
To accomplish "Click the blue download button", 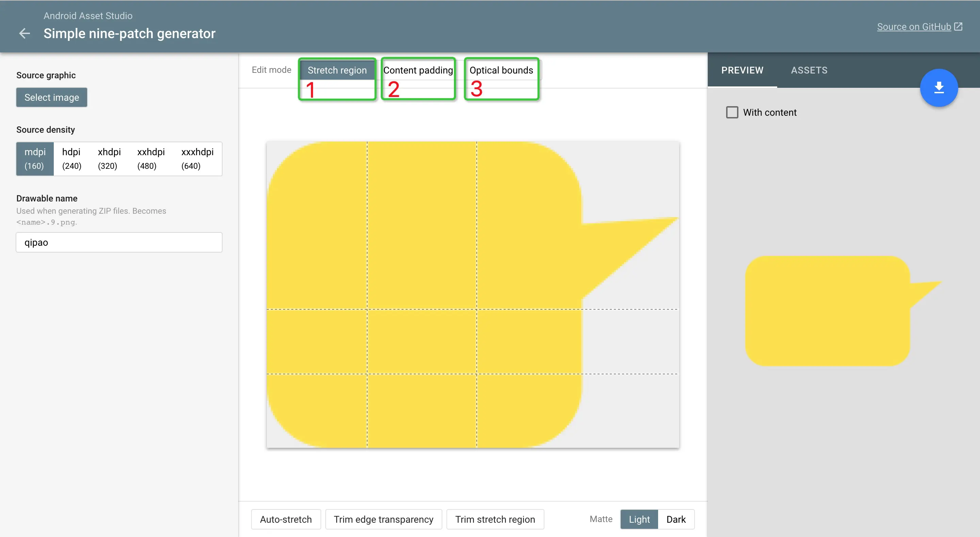I will [938, 88].
